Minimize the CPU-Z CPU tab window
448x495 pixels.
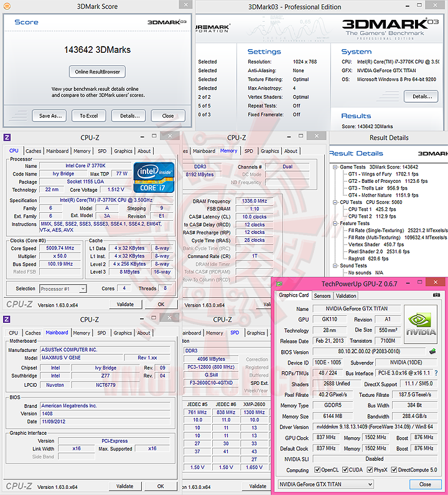pyautogui.click(x=142, y=137)
